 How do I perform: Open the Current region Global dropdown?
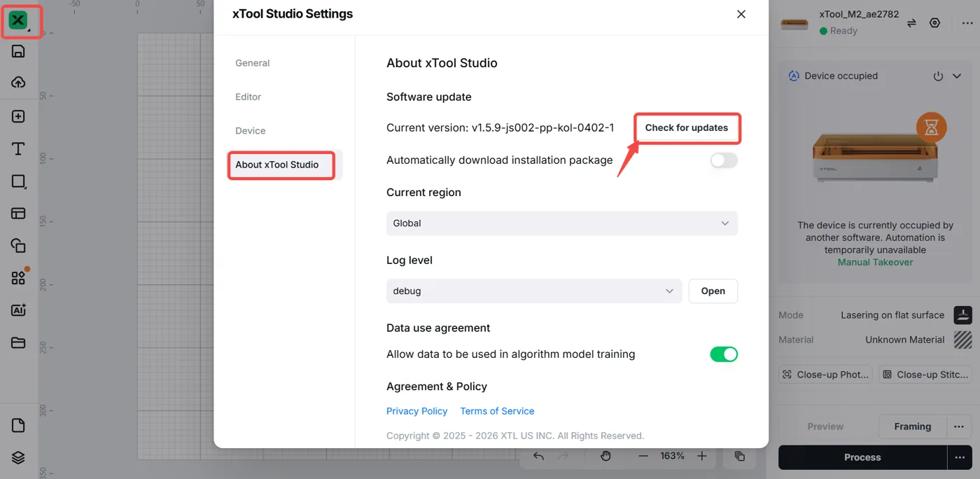pos(562,223)
